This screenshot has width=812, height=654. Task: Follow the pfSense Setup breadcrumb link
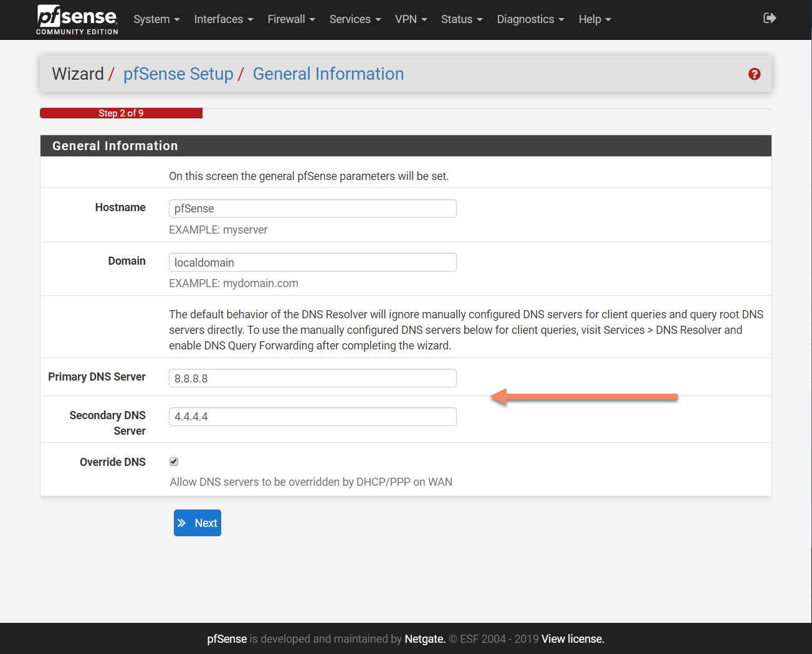tap(178, 73)
